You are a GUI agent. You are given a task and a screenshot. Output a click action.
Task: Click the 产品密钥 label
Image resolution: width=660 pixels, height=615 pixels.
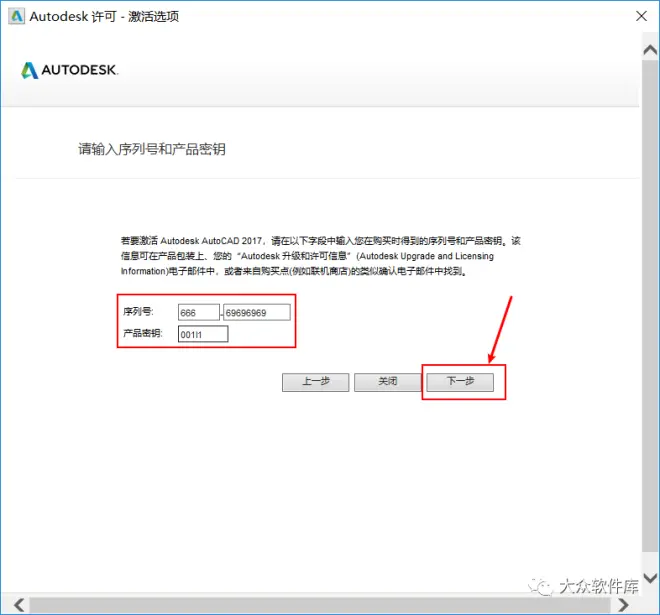click(143, 333)
